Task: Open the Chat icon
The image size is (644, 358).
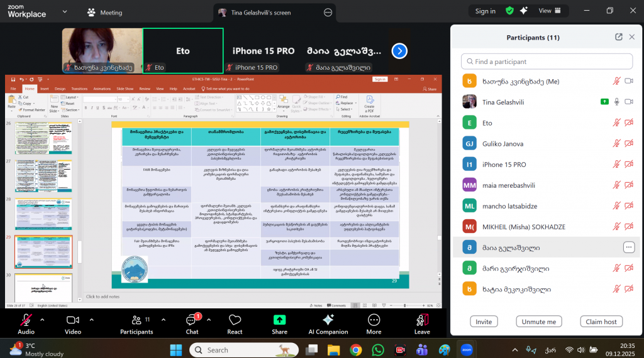Action: (x=192, y=320)
